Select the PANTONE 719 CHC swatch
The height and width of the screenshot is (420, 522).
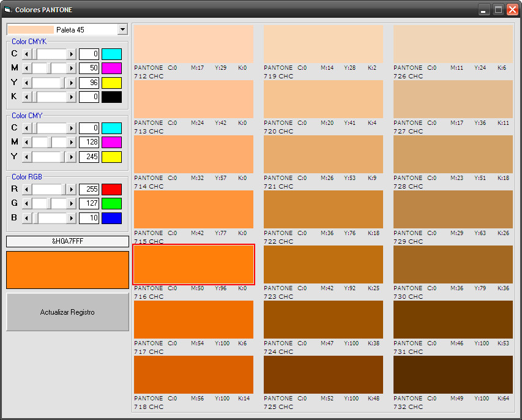coord(323,44)
